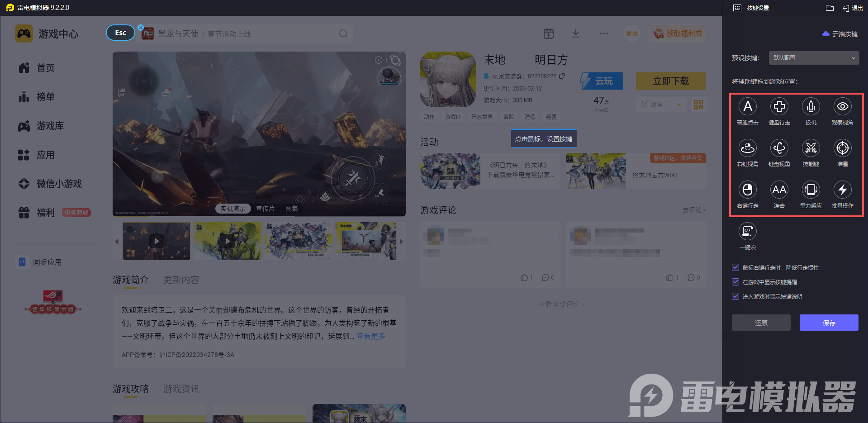This screenshot has width=868, height=423.
Task: Choose the 右键行走 mouse icon
Action: [748, 190]
